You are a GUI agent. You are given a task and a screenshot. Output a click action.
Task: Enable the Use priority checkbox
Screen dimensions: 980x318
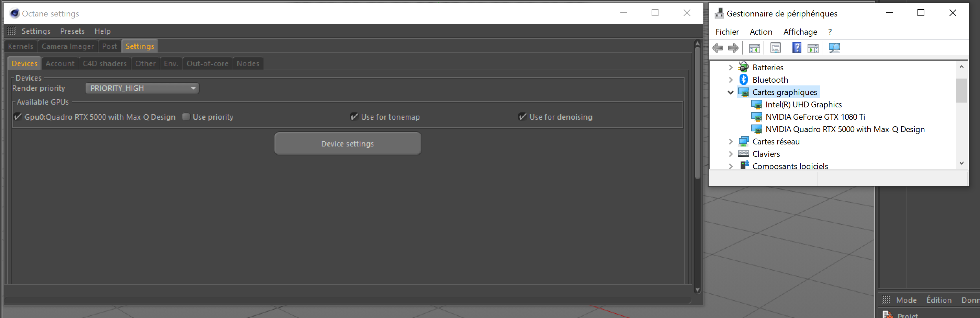coord(186,117)
